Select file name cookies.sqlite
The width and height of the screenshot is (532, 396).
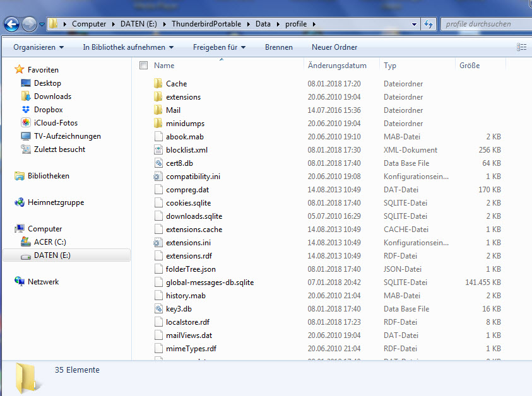188,203
